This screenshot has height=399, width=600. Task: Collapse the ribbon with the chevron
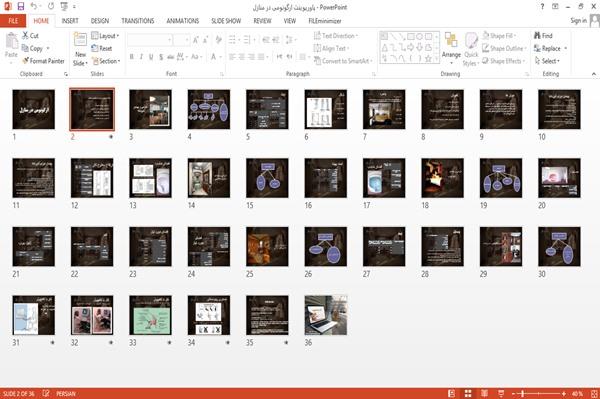click(594, 74)
